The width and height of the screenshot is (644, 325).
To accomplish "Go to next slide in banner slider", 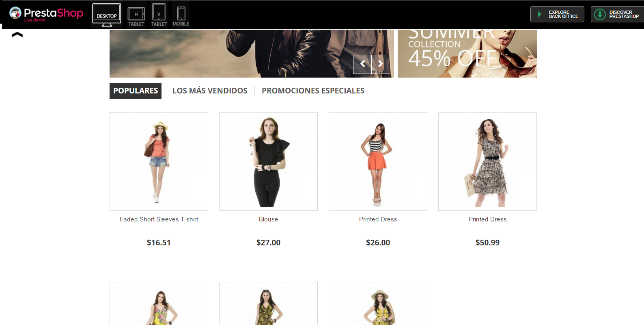I will (381, 64).
